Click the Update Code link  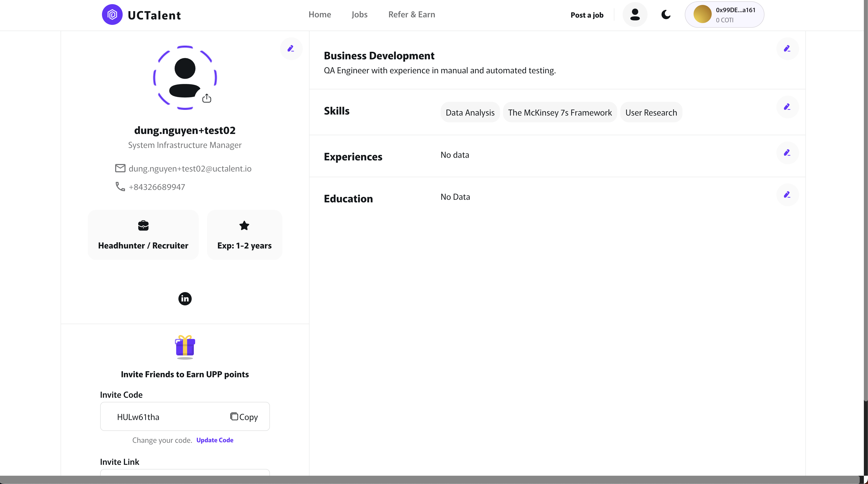coord(215,440)
